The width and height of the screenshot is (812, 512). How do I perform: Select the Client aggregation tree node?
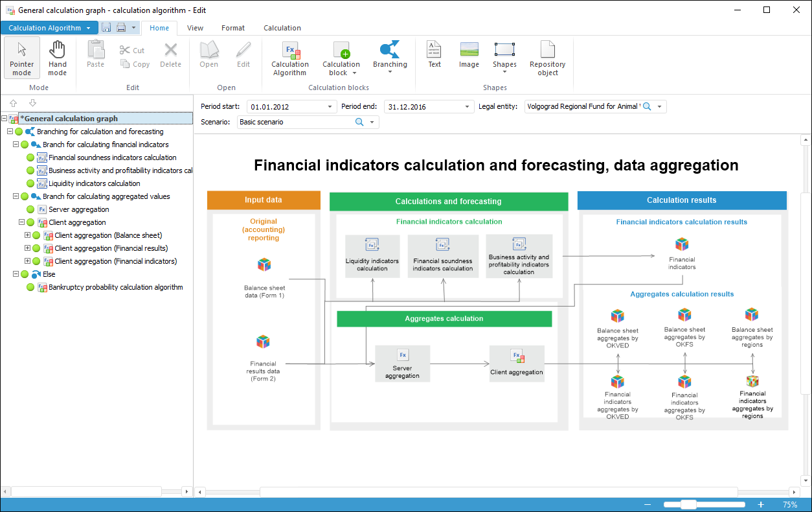77,222
